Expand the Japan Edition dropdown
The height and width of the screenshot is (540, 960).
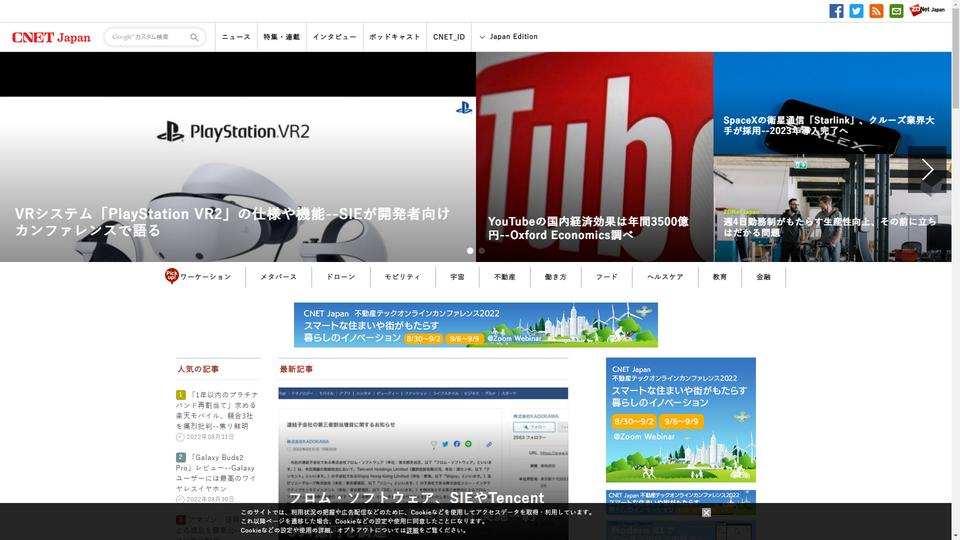(x=508, y=37)
